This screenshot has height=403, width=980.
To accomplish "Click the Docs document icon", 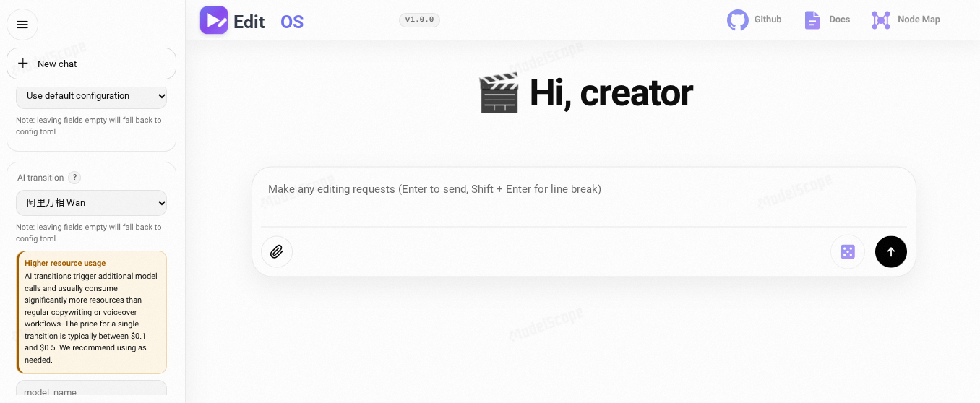I will 812,19.
